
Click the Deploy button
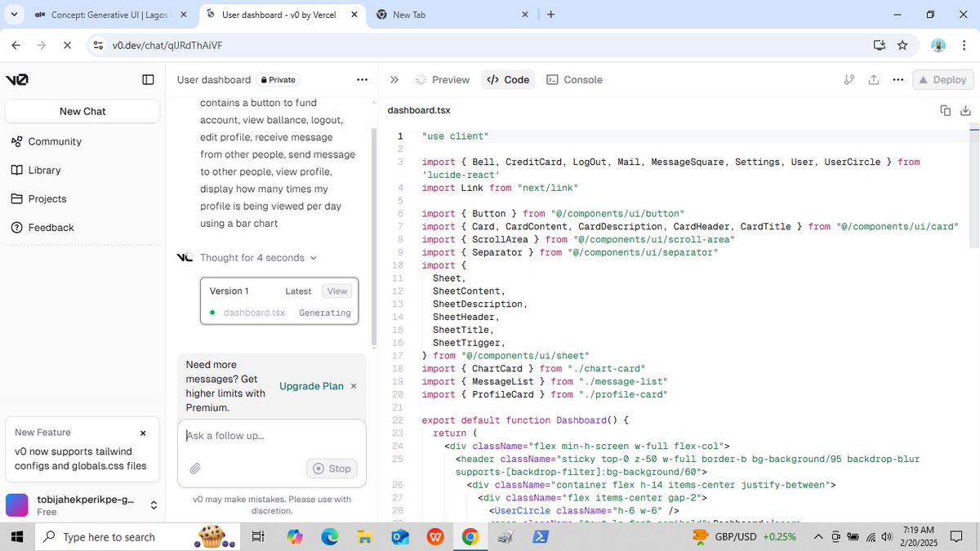click(943, 79)
